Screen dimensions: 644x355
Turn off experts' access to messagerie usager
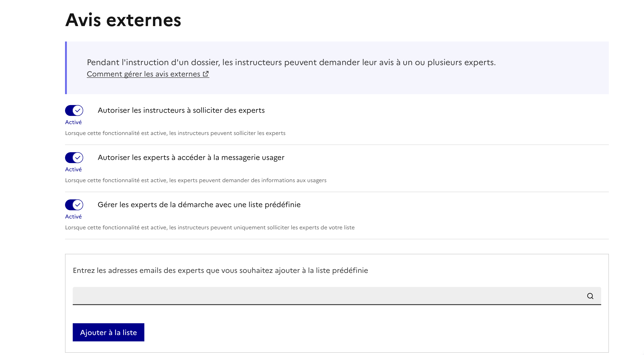point(74,158)
